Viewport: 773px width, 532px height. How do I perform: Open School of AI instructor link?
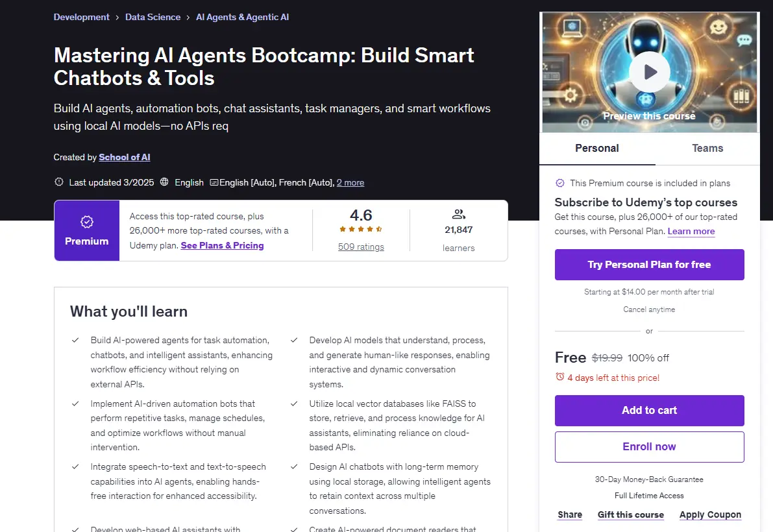tap(124, 157)
